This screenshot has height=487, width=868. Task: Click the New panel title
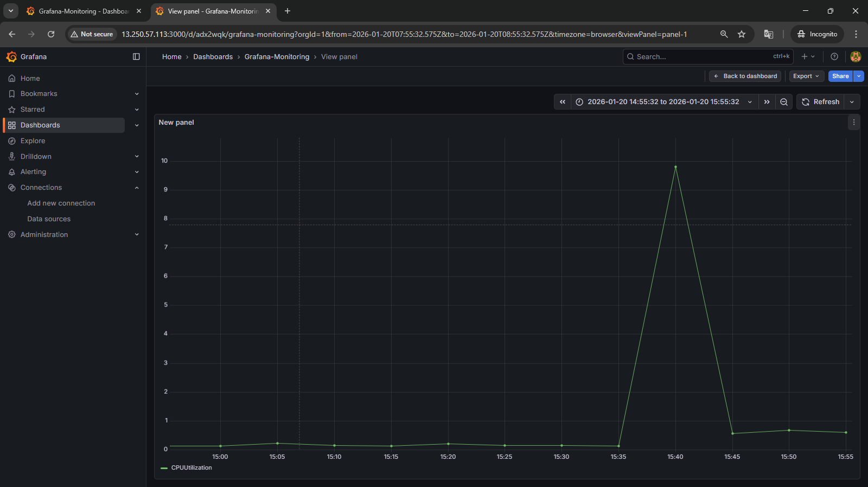pyautogui.click(x=176, y=123)
